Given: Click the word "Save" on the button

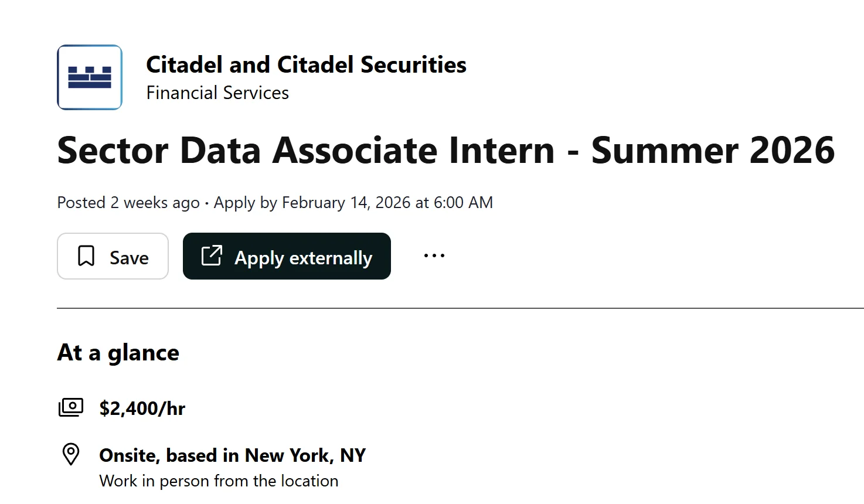Looking at the screenshot, I should pyautogui.click(x=129, y=258).
